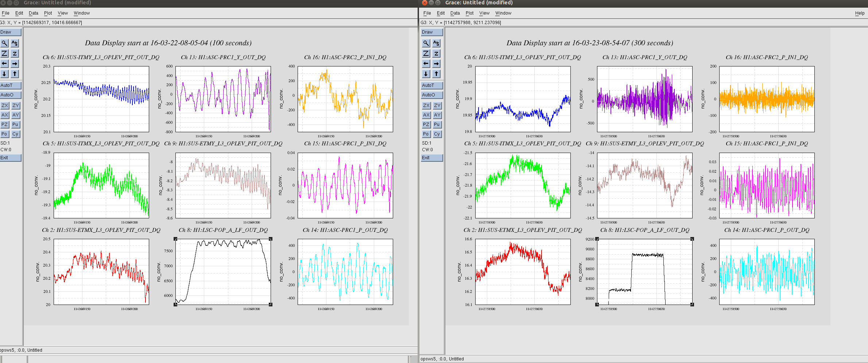Open the Help menu in right Grace window
This screenshot has height=363, width=868.
pos(860,13)
